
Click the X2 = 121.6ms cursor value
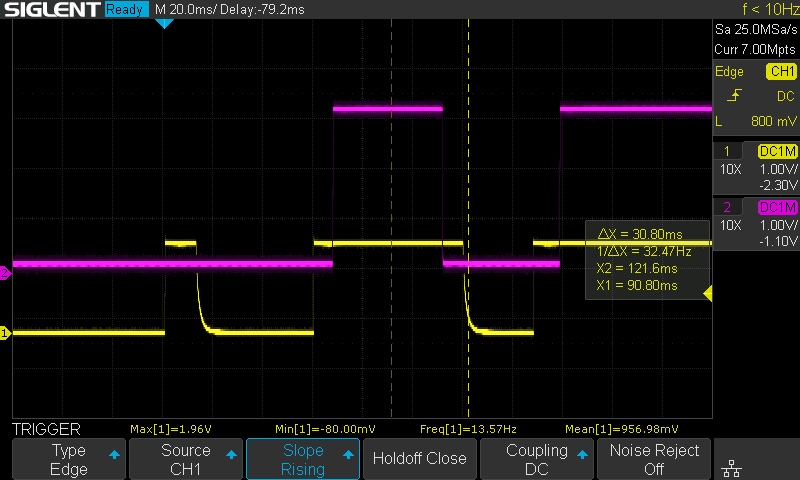tap(637, 268)
